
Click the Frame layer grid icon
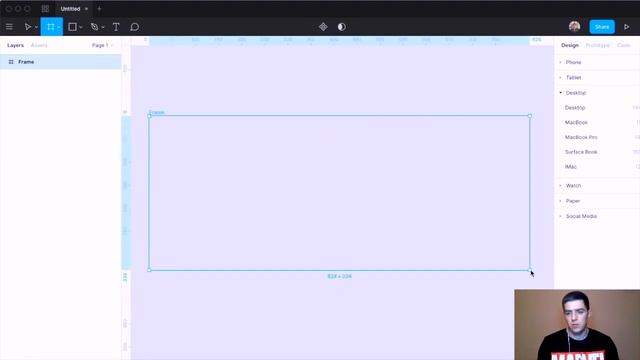pos(11,62)
